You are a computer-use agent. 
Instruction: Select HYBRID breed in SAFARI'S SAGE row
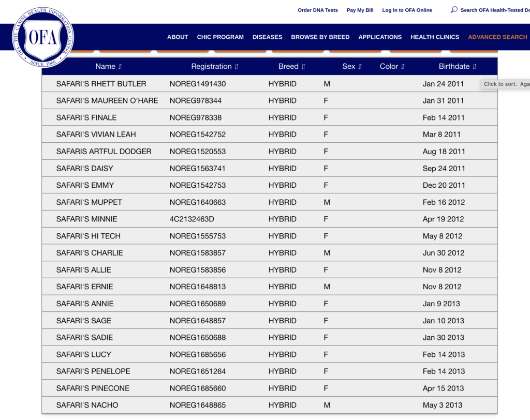[282, 320]
